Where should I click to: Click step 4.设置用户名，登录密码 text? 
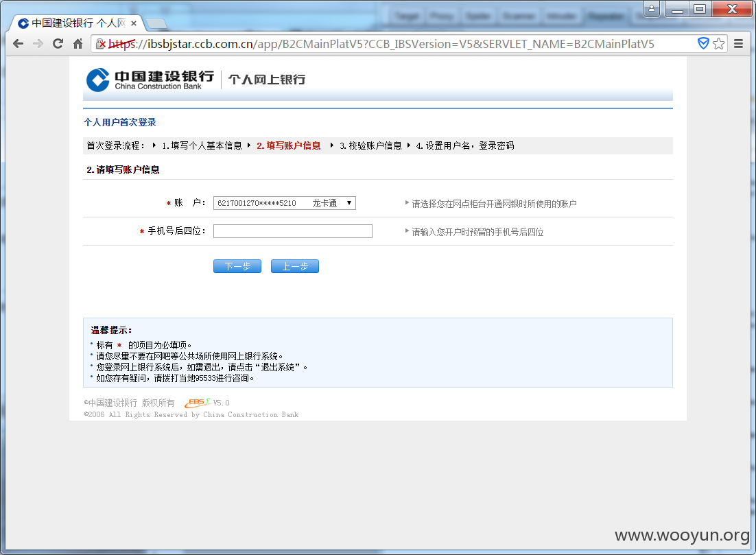465,145
